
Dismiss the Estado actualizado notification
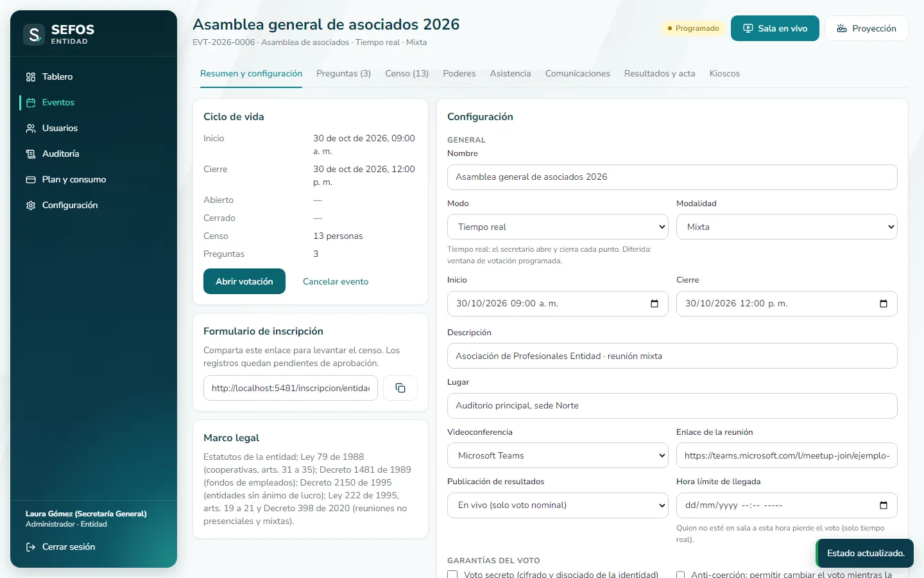click(864, 553)
